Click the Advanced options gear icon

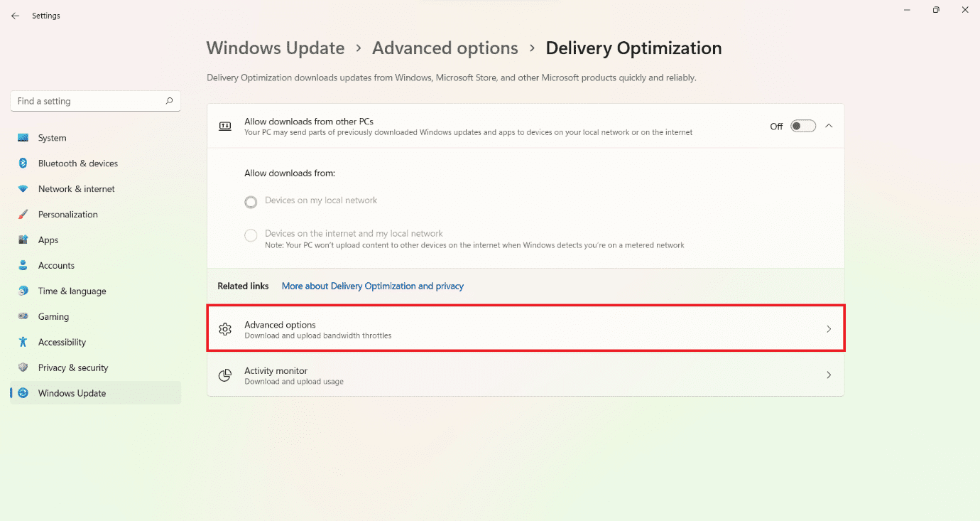coord(225,328)
